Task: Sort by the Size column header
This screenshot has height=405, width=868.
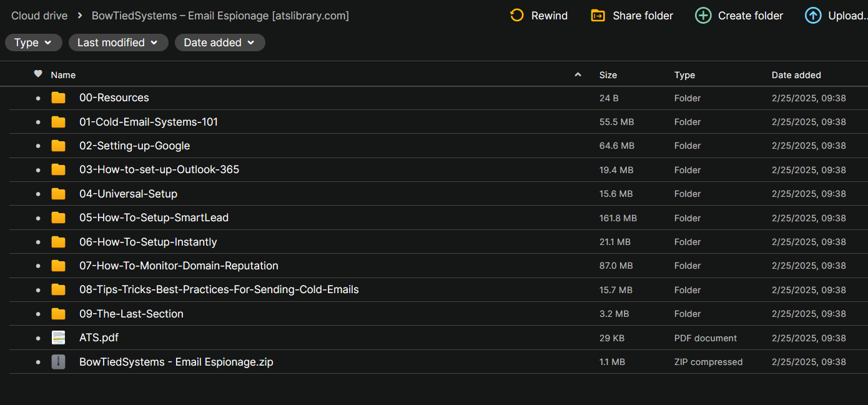Action: 608,75
